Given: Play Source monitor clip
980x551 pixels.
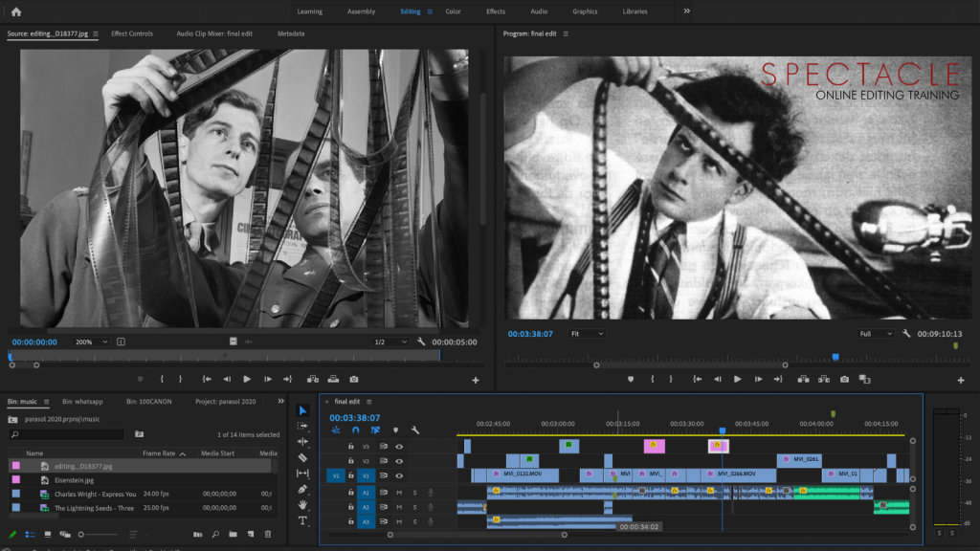Looking at the screenshot, I should coord(247,379).
